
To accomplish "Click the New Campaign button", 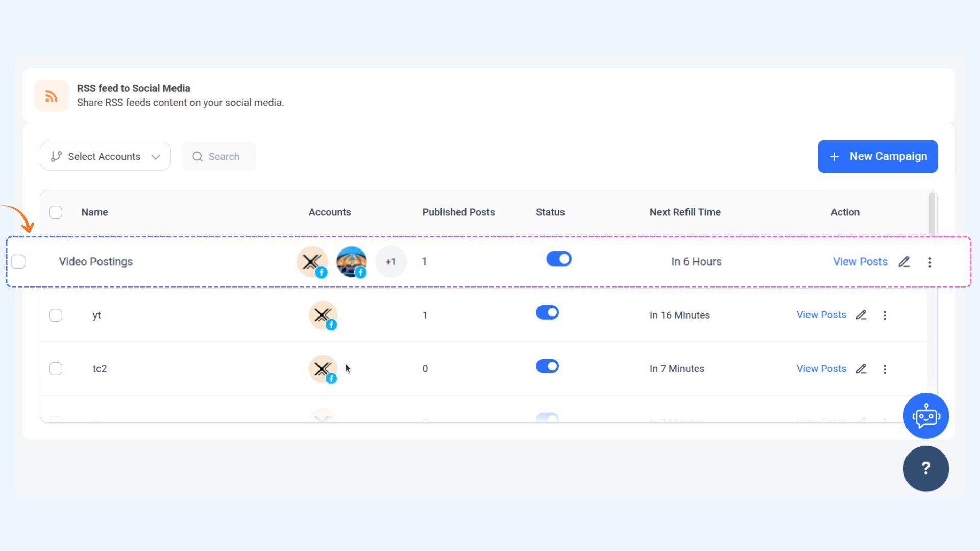I will (x=877, y=157).
